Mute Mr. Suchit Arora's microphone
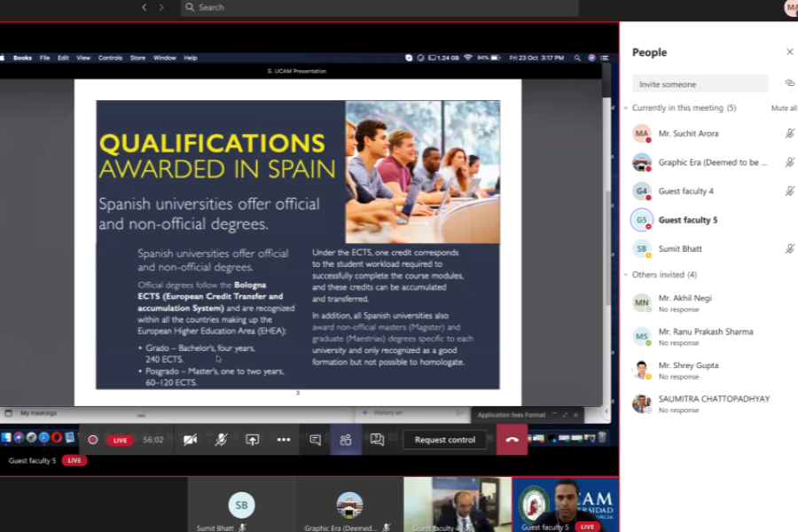The image size is (798, 532). (x=788, y=133)
